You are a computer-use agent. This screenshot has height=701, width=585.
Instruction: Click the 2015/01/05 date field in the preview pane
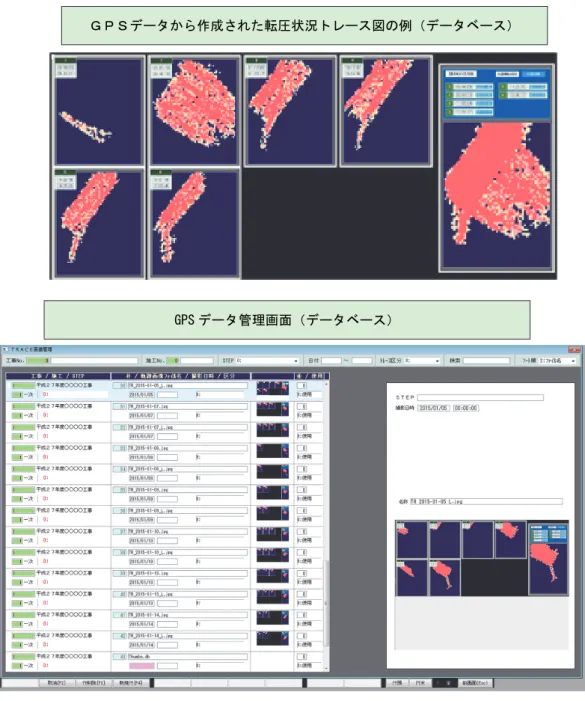point(433,408)
